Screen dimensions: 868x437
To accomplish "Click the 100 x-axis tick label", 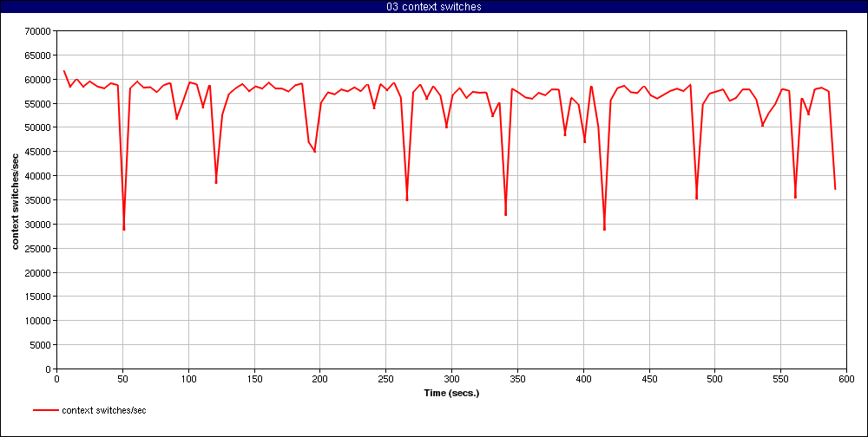I will coord(188,379).
